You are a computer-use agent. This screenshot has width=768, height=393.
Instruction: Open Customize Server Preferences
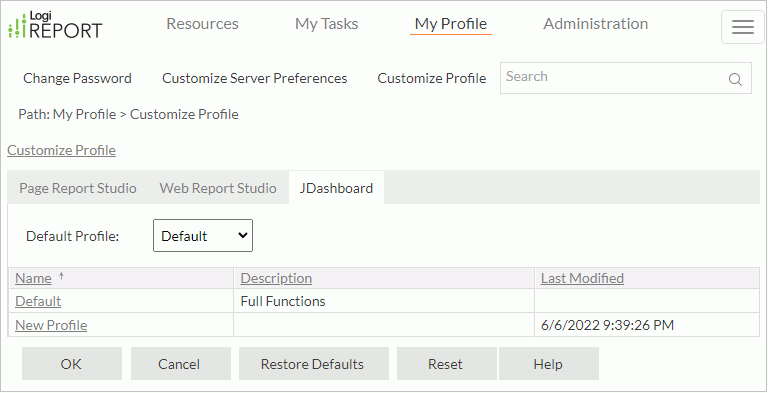pyautogui.click(x=255, y=78)
